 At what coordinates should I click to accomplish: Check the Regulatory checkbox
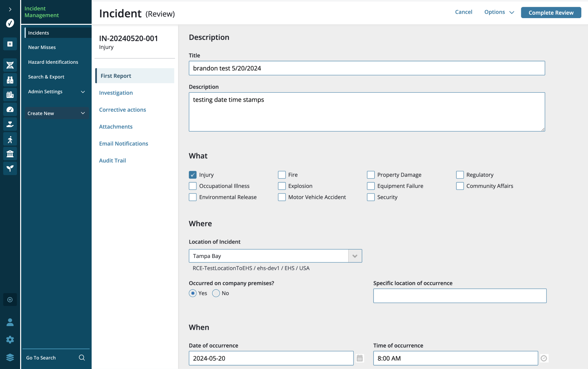[x=460, y=175]
